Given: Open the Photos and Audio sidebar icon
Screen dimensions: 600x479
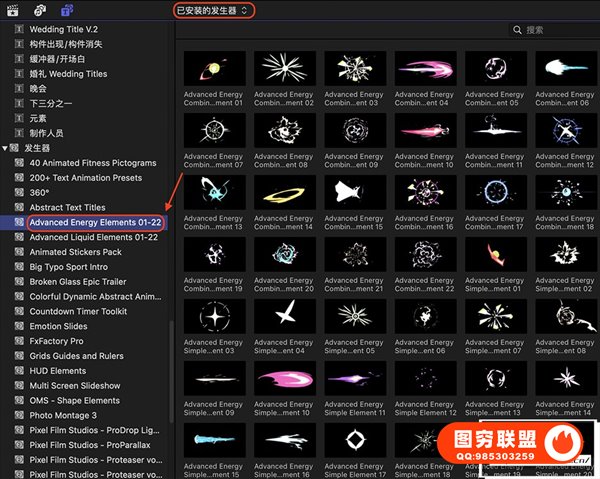Looking at the screenshot, I should (x=39, y=9).
